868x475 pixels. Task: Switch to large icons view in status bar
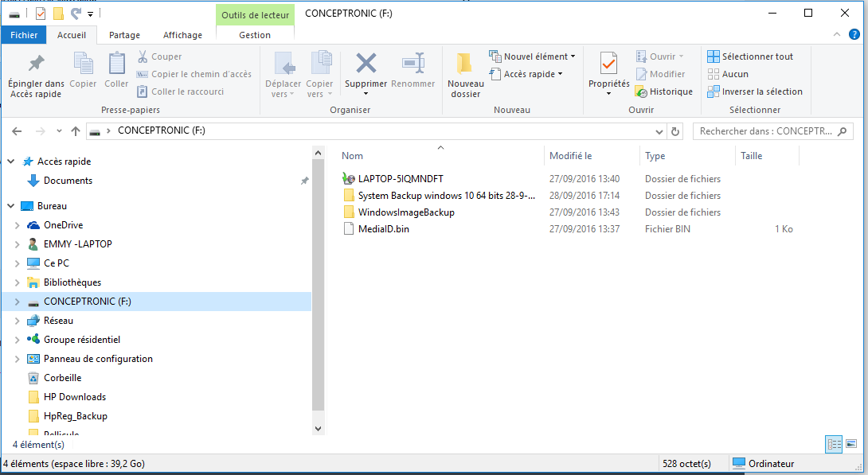coord(851,443)
